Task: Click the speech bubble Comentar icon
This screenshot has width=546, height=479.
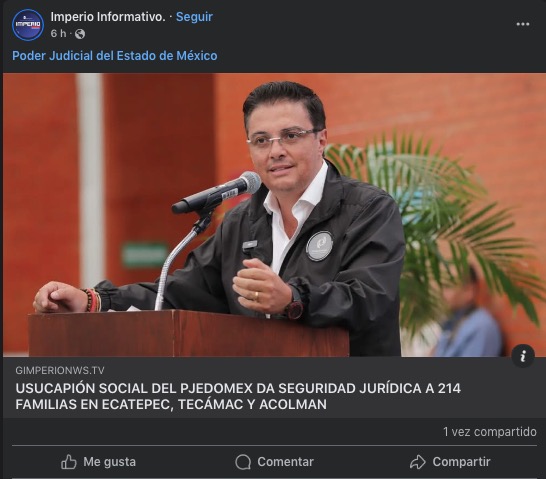Action: click(x=243, y=462)
